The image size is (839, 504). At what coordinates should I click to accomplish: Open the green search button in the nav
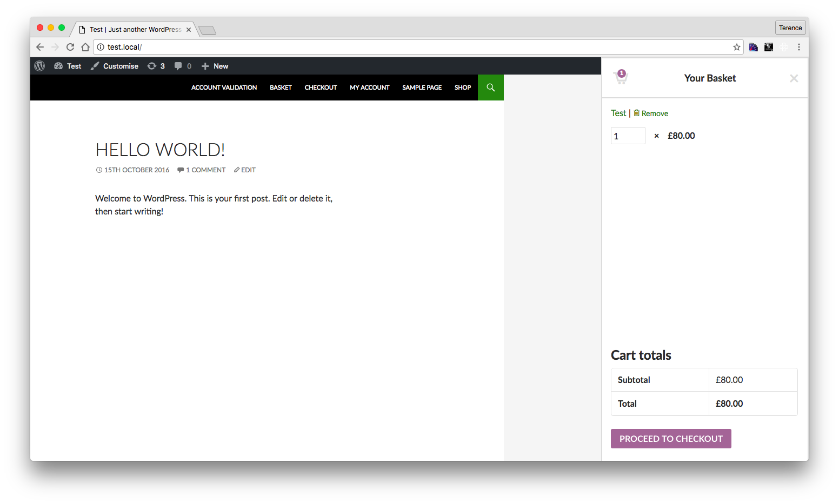coord(491,88)
